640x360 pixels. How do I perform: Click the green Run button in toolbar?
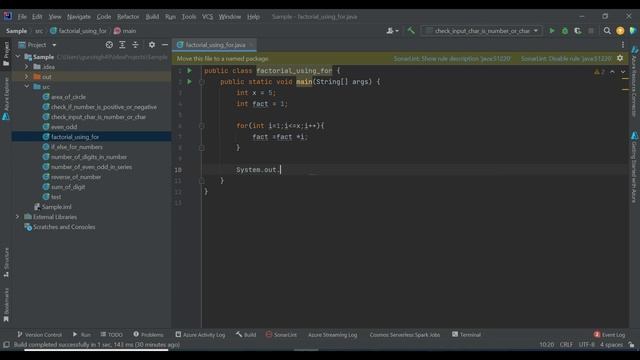pos(552,31)
